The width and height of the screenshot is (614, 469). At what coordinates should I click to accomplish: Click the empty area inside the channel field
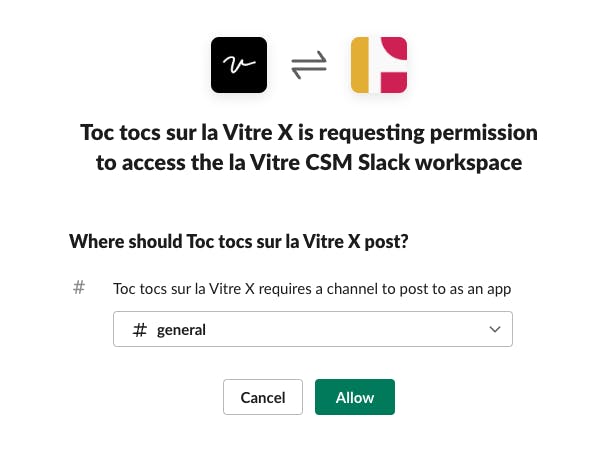[x=345, y=329]
